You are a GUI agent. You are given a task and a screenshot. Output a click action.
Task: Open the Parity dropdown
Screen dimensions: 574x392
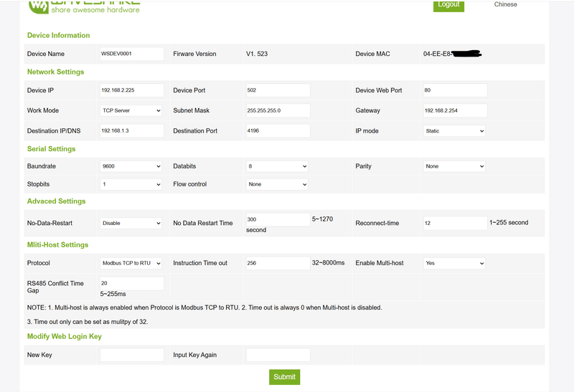click(454, 166)
